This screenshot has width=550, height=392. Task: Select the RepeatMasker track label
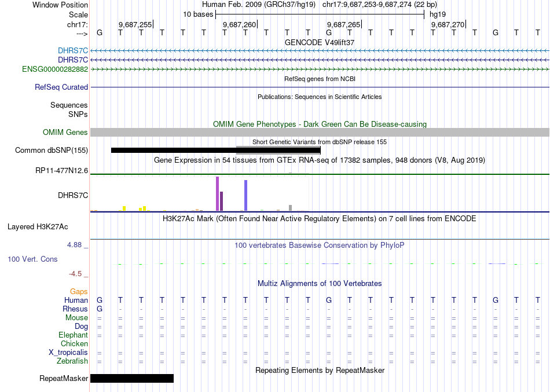[x=64, y=378]
